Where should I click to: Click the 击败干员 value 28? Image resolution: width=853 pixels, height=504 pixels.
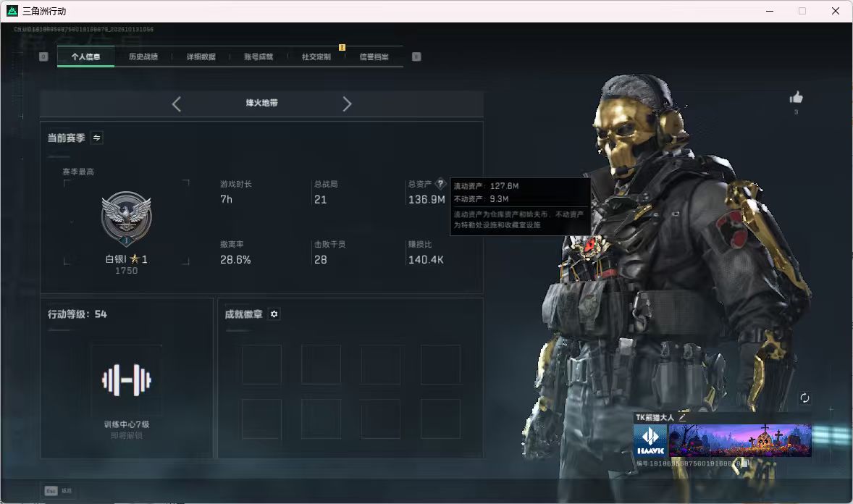pyautogui.click(x=321, y=260)
